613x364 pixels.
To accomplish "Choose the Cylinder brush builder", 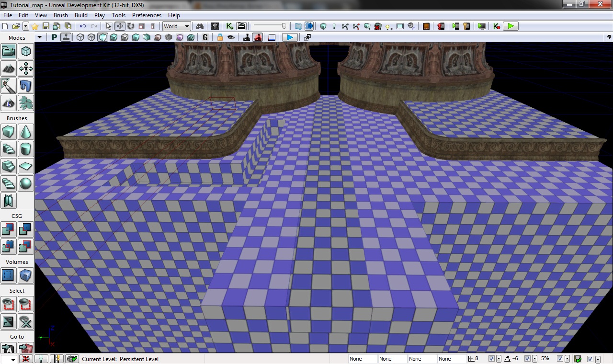I will pyautogui.click(x=26, y=149).
